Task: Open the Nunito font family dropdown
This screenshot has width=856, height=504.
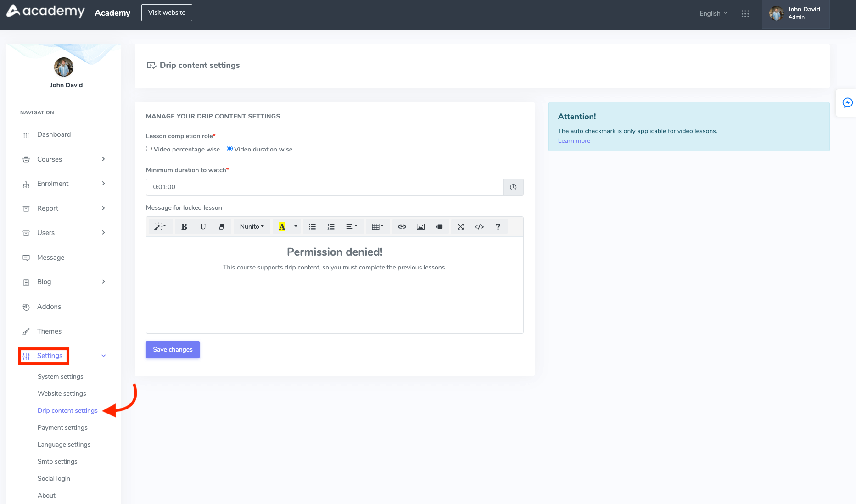Action: point(252,226)
